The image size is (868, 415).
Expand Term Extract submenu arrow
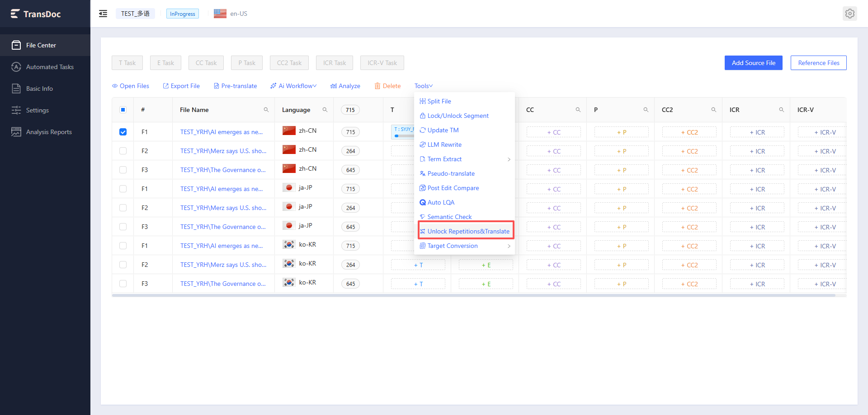[509, 159]
